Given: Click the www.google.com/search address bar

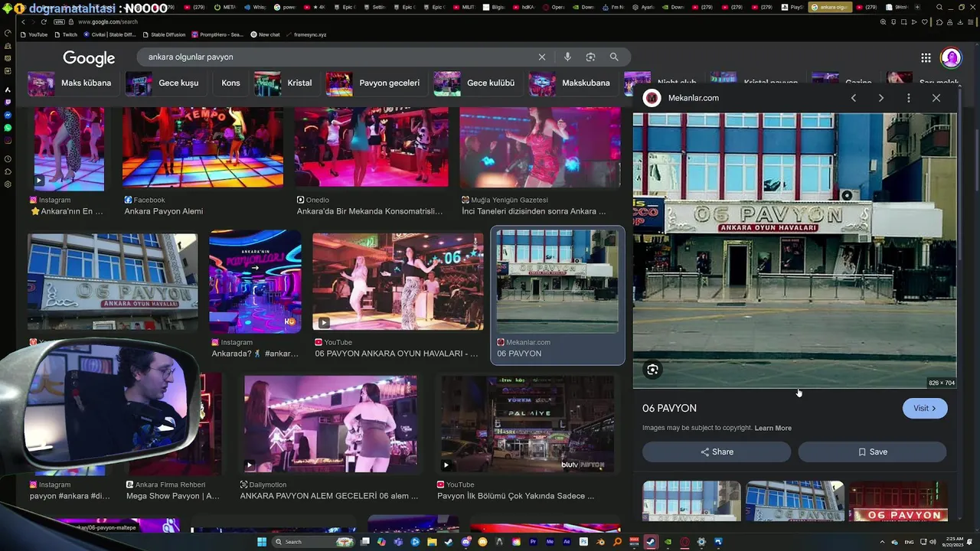Looking at the screenshot, I should tap(107, 21).
